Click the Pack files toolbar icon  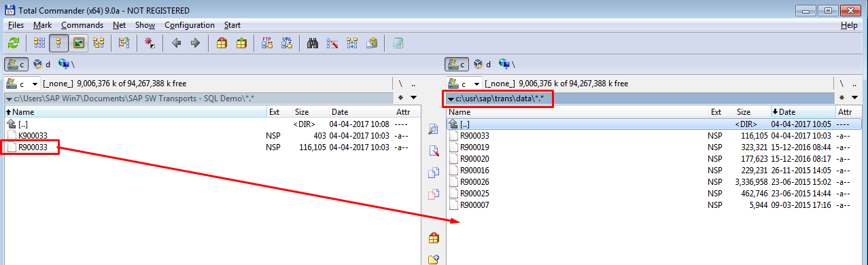coord(222,43)
